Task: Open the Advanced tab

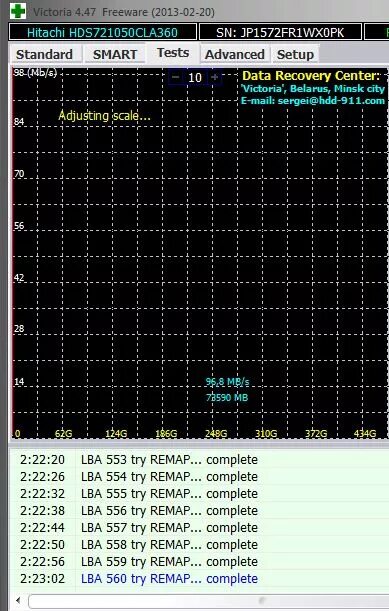Action: tap(235, 54)
